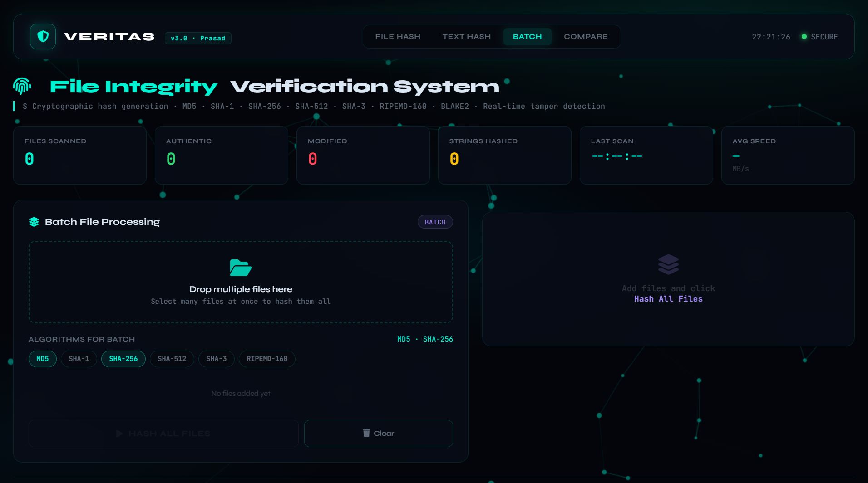This screenshot has height=483, width=868.
Task: Click the 'File Integrity' green title text
Action: [133, 87]
